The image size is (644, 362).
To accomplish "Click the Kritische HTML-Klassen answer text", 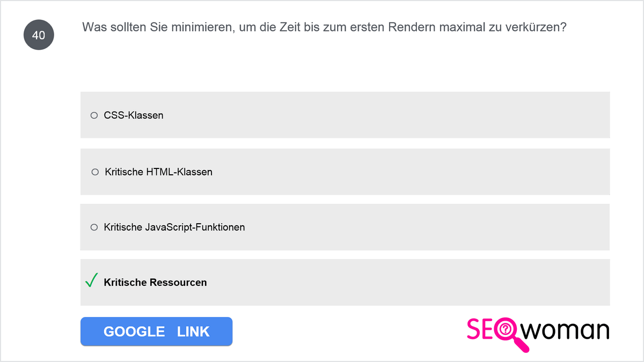I will tap(158, 172).
